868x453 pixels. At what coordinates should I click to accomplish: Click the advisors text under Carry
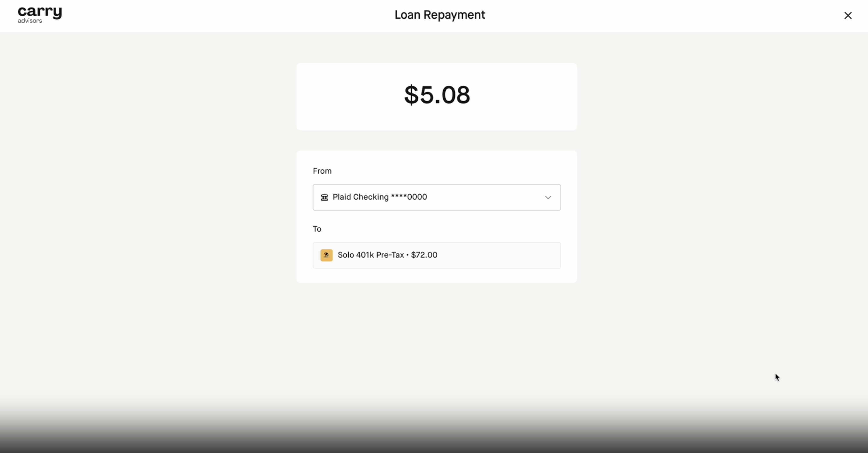click(30, 21)
